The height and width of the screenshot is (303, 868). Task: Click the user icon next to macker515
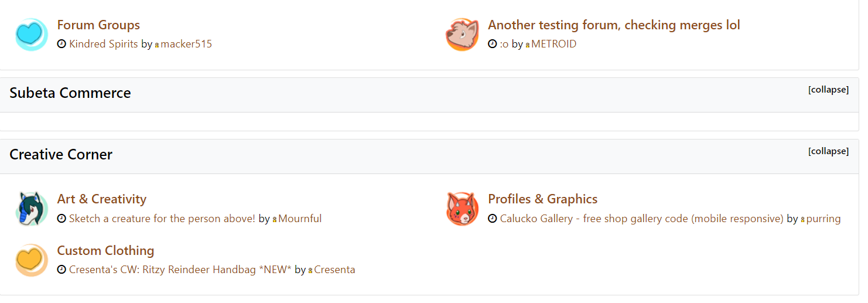[x=157, y=45]
